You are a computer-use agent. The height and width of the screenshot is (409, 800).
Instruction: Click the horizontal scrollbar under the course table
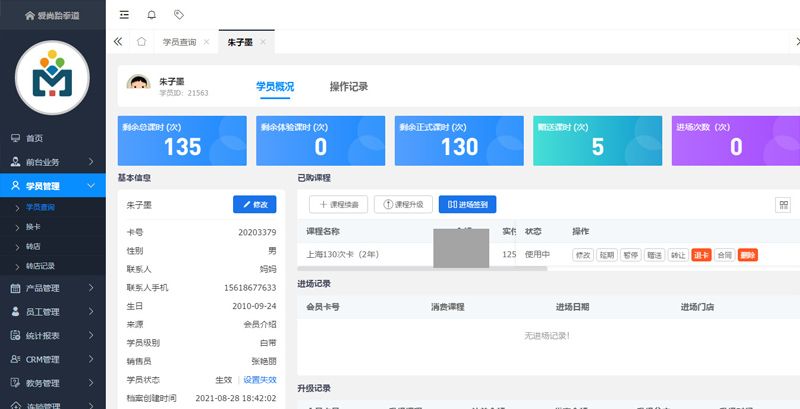point(422,268)
